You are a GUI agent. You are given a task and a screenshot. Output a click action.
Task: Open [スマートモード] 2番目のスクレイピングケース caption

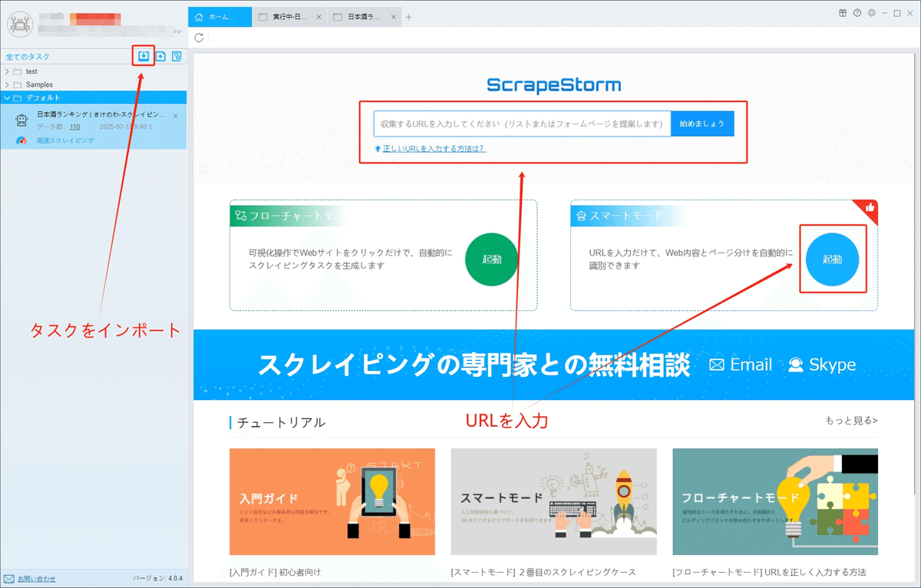[543, 573]
